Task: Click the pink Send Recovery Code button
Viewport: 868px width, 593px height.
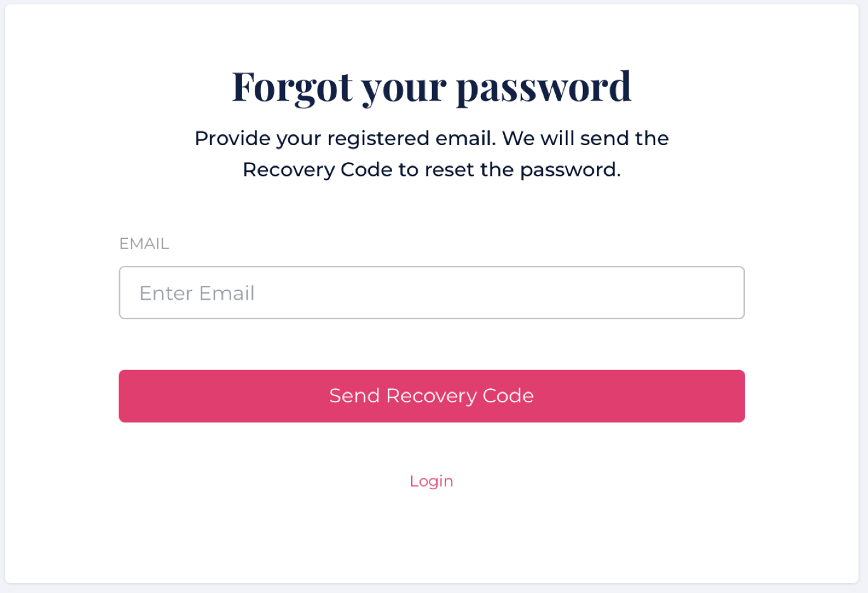Action: [431, 396]
